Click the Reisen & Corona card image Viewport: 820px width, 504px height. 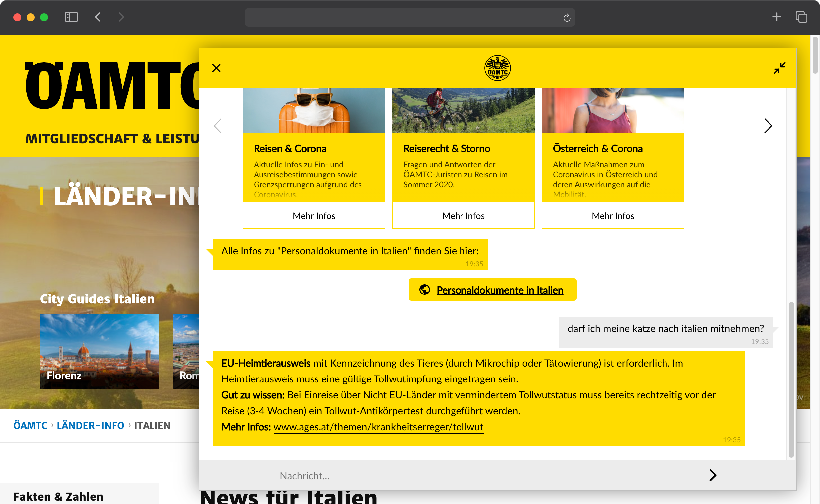pyautogui.click(x=314, y=111)
